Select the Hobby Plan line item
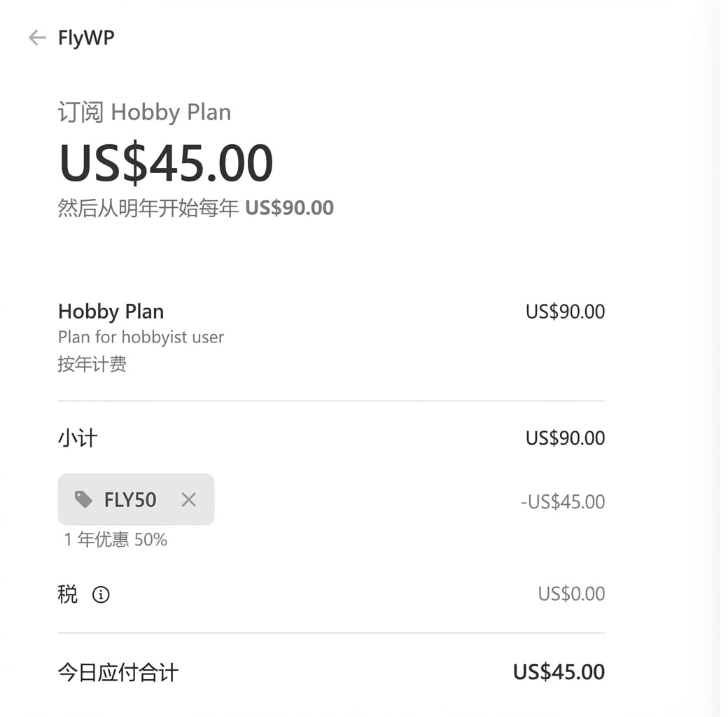The image size is (728, 717). point(111,311)
